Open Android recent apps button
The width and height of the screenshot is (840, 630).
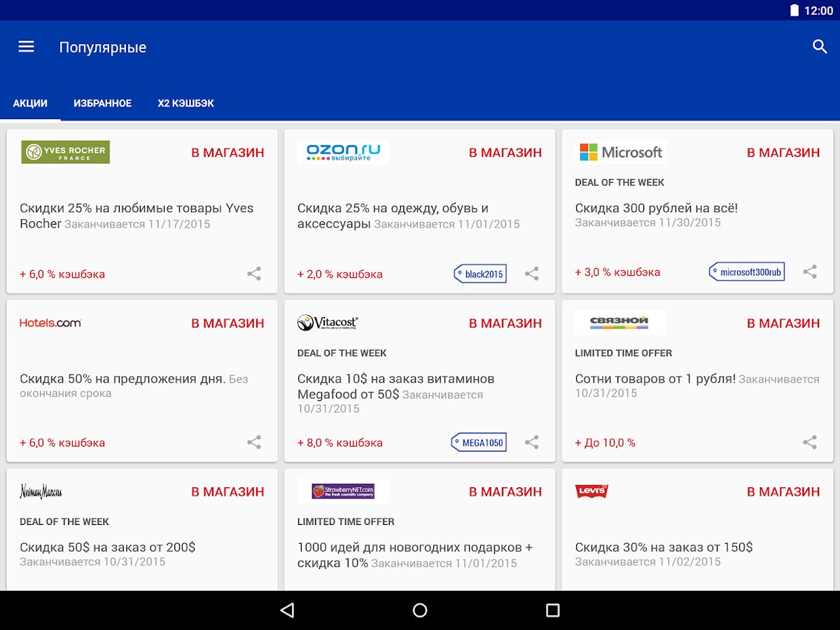(x=553, y=610)
